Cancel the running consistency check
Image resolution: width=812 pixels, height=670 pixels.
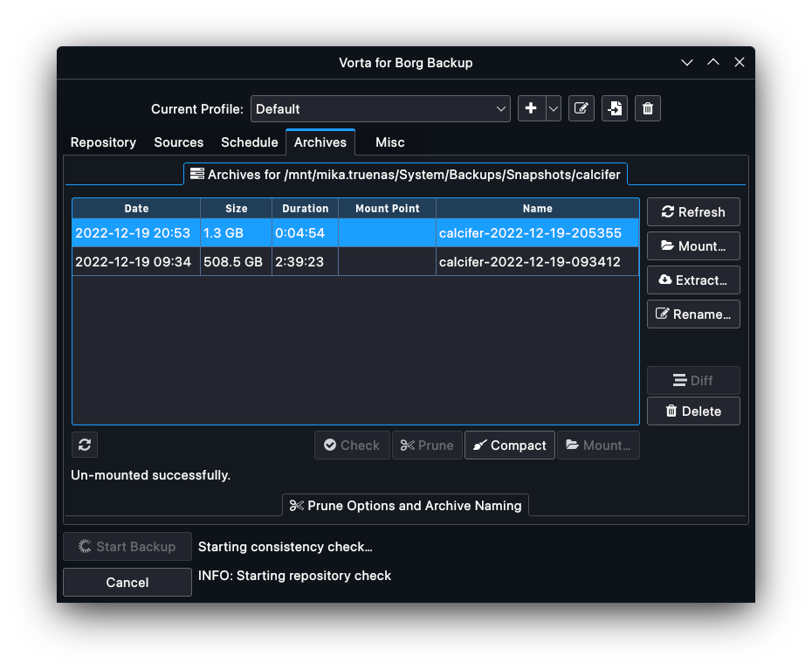pyautogui.click(x=127, y=582)
